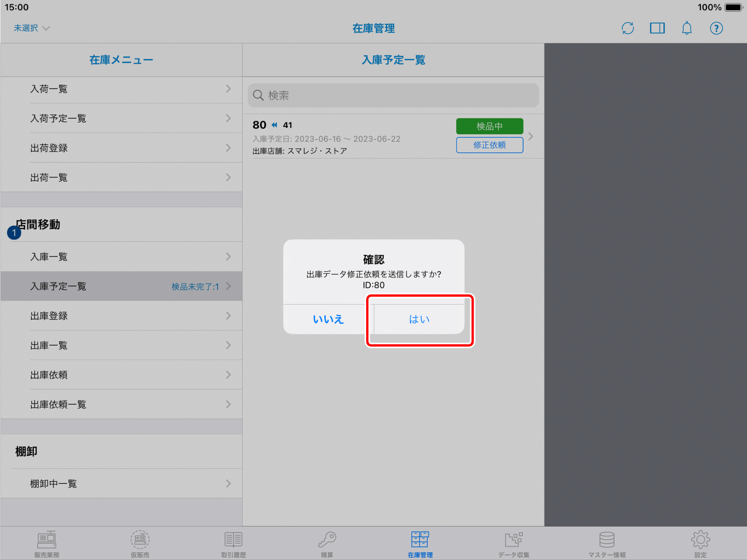The image size is (747, 560).
Task: Open the 未選択 store dropdown
Action: (x=32, y=28)
